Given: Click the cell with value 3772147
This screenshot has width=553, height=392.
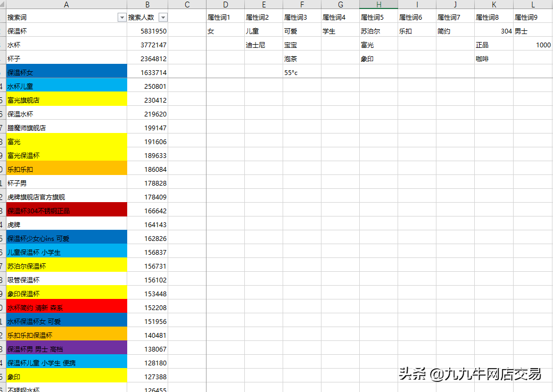Looking at the screenshot, I should click(x=147, y=45).
